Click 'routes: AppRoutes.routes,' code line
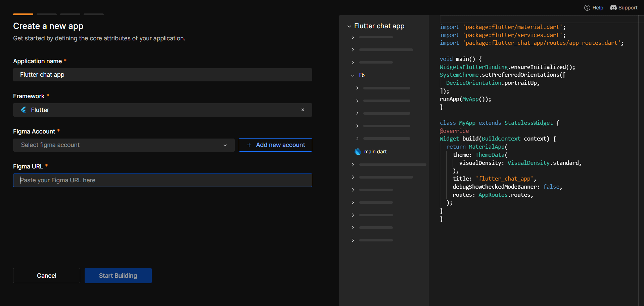The width and height of the screenshot is (644, 306). (x=493, y=195)
